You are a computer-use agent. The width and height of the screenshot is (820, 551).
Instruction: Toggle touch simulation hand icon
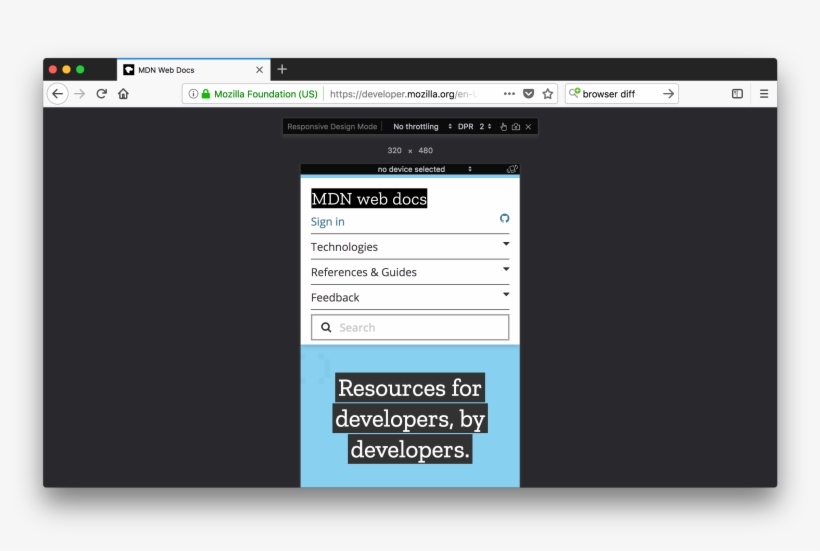point(503,127)
